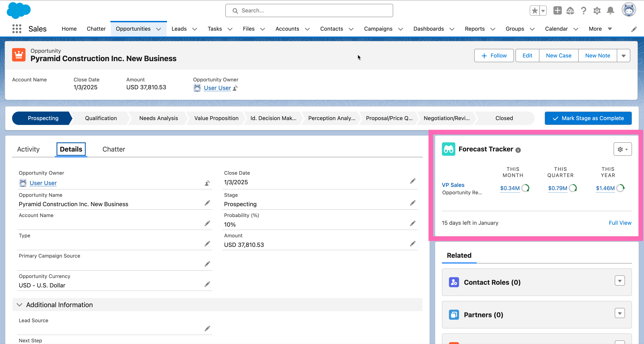Viewport: 644px width, 344px height.
Task: Open the This Quarter $0.79M amount
Action: [x=557, y=188]
